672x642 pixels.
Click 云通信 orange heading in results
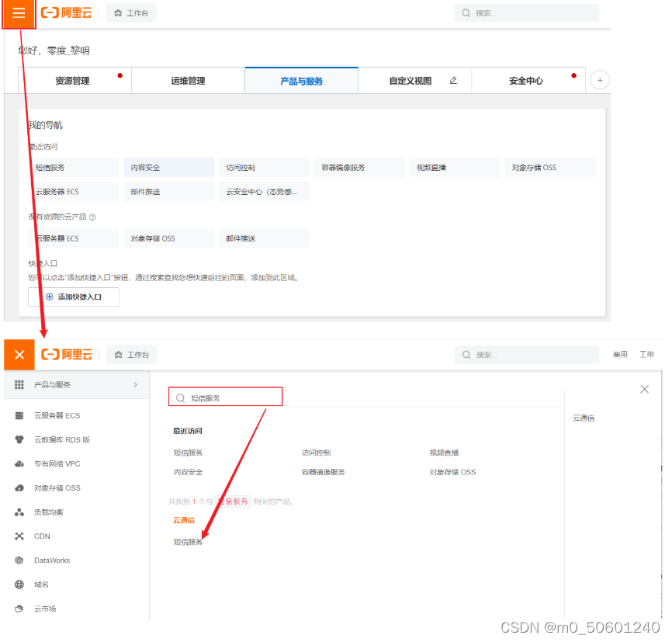coord(184,520)
